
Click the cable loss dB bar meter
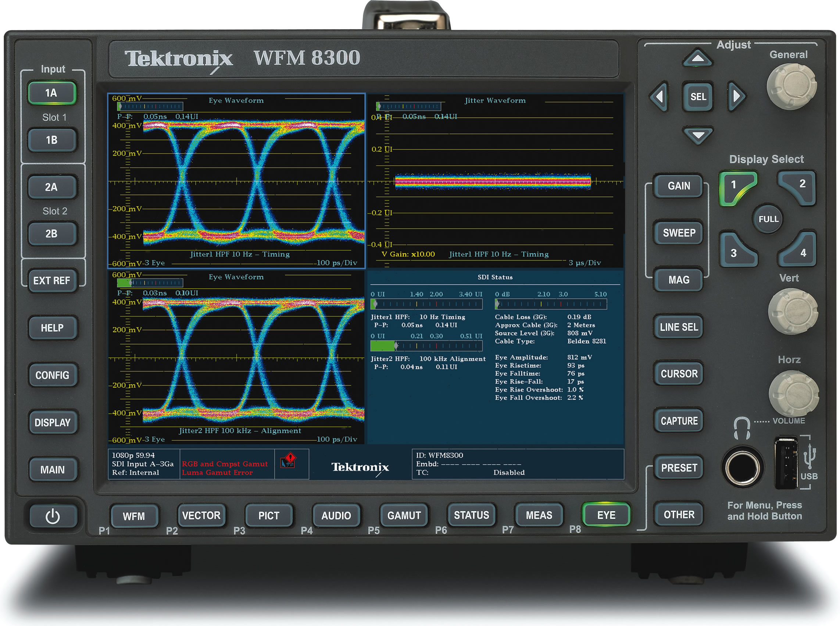pos(551,304)
